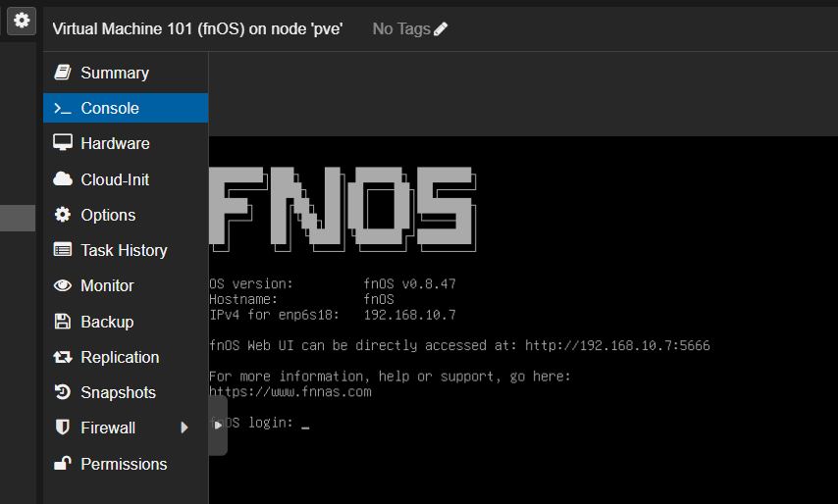Viewport: 838px width, 504px height.
Task: Click the Console terminal prompt icon
Action: [x=63, y=109]
